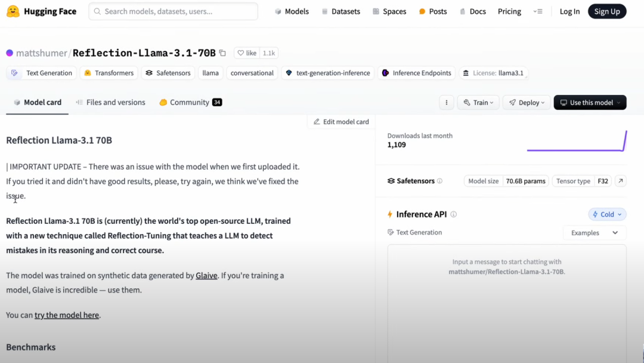Select the llama tag

click(210, 73)
